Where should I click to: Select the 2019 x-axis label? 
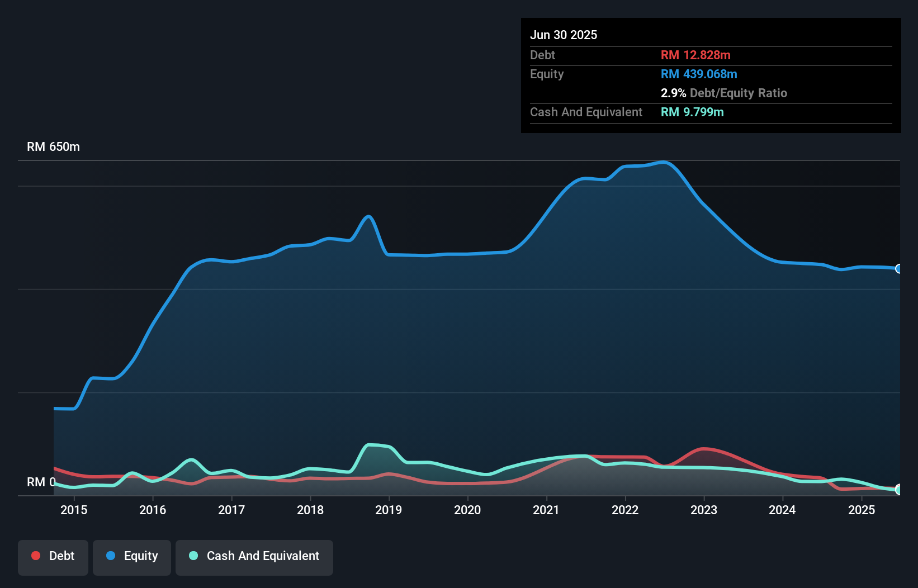pyautogui.click(x=389, y=510)
